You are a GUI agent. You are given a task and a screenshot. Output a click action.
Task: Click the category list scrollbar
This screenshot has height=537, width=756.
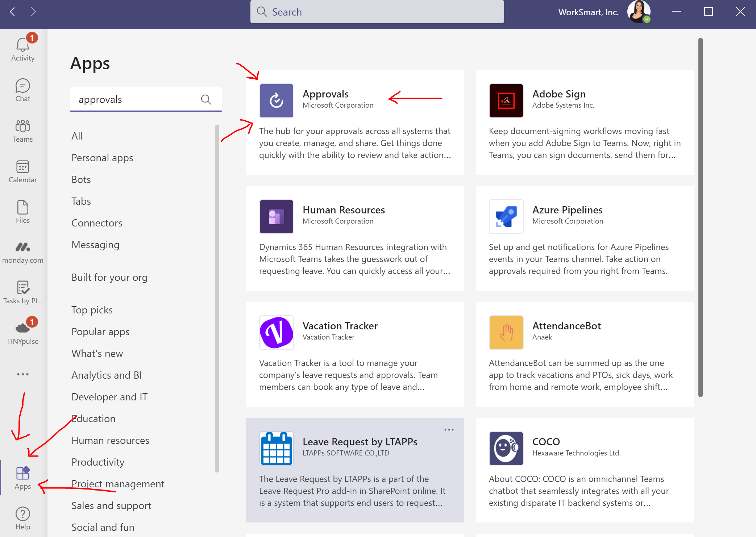217,299
